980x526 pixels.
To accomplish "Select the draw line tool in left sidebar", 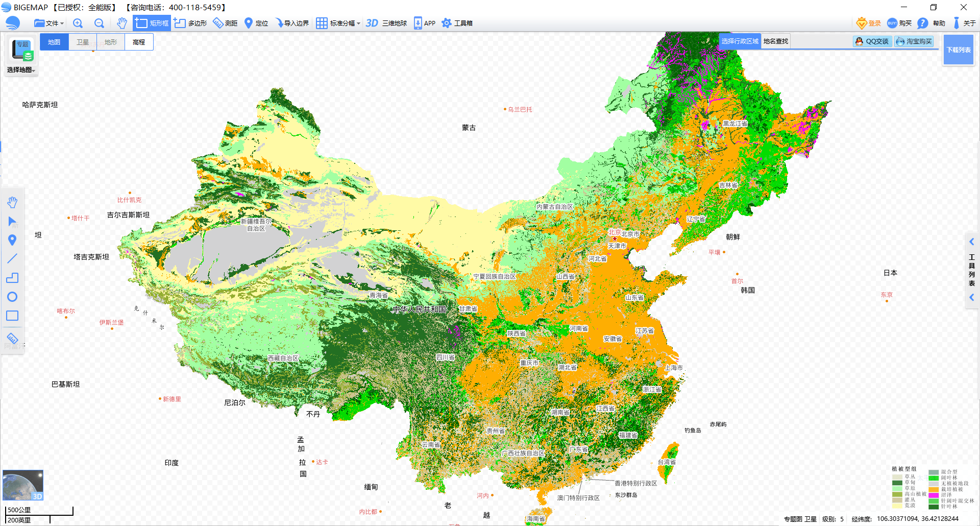I will 12,259.
